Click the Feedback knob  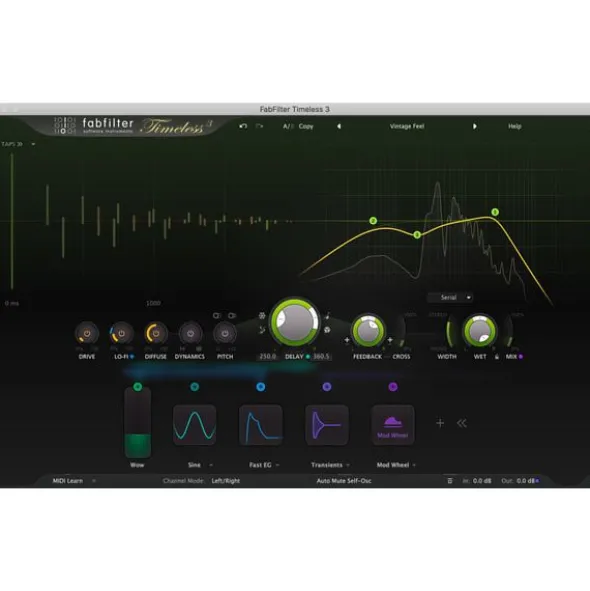click(368, 331)
